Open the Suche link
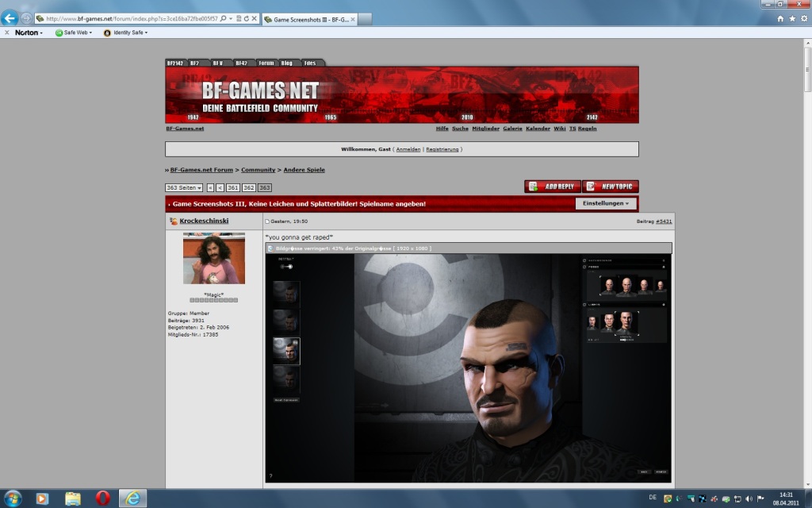This screenshot has height=508, width=812. [460, 129]
